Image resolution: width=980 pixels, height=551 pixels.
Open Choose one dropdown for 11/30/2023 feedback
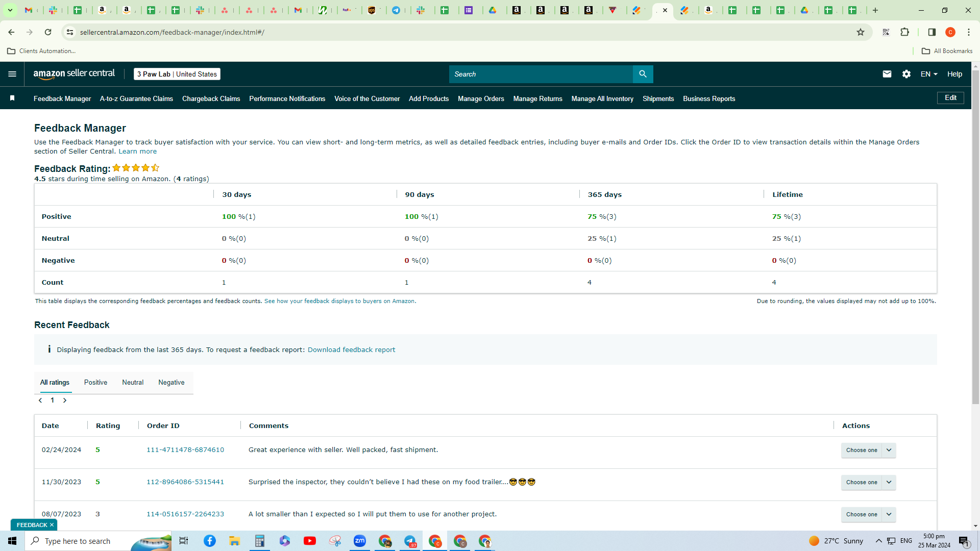[x=868, y=482]
